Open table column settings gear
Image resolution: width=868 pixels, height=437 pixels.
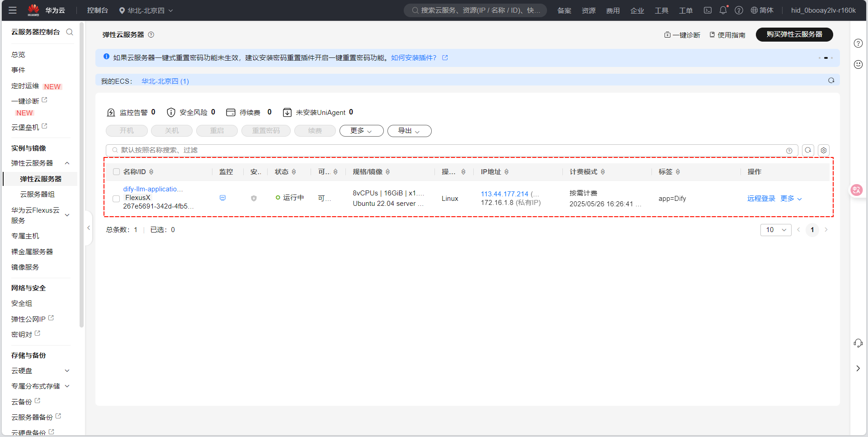pos(824,150)
